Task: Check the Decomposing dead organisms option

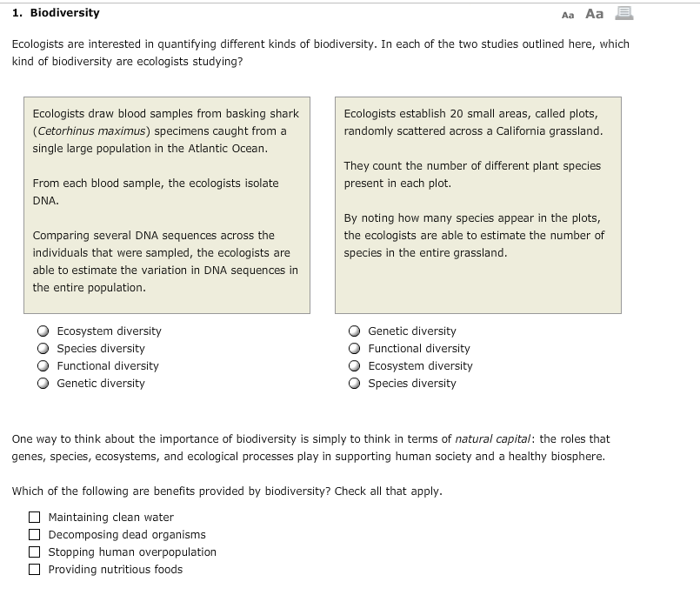Action: pos(35,534)
